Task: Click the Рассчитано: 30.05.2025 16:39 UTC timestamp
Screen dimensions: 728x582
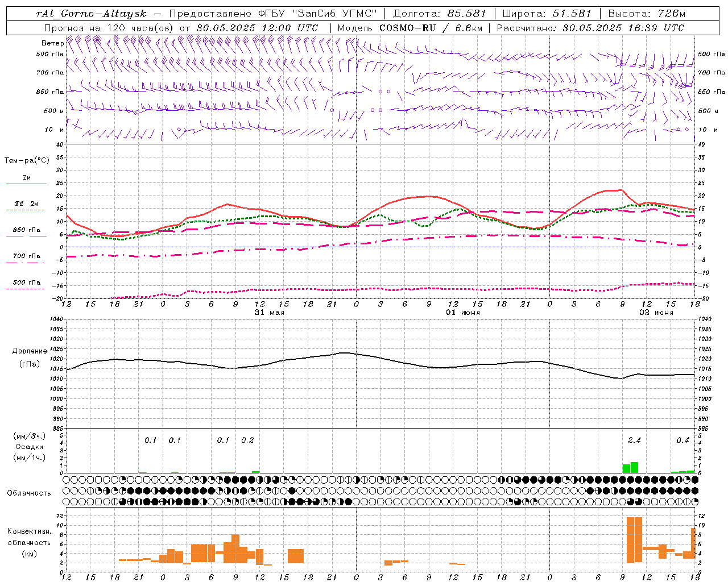Action: 590,28
